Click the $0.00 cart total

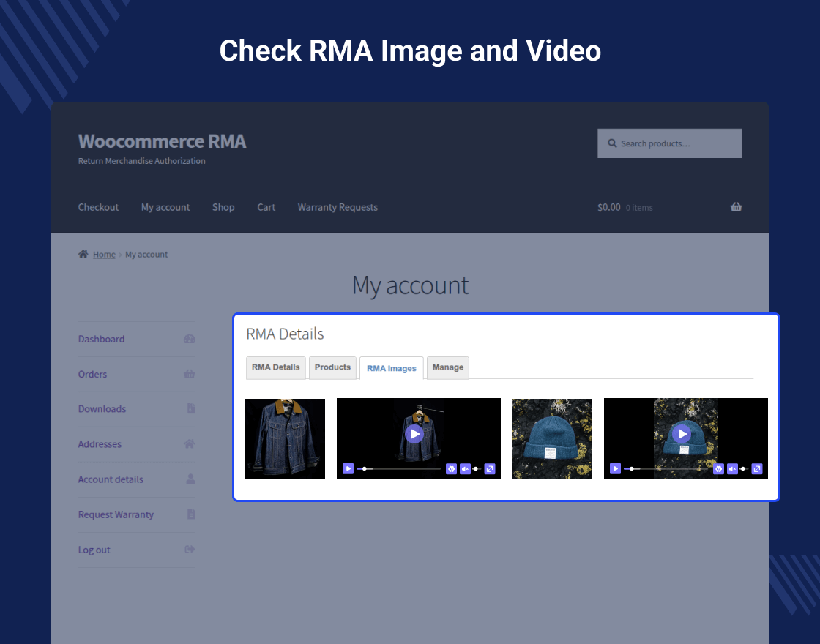609,207
